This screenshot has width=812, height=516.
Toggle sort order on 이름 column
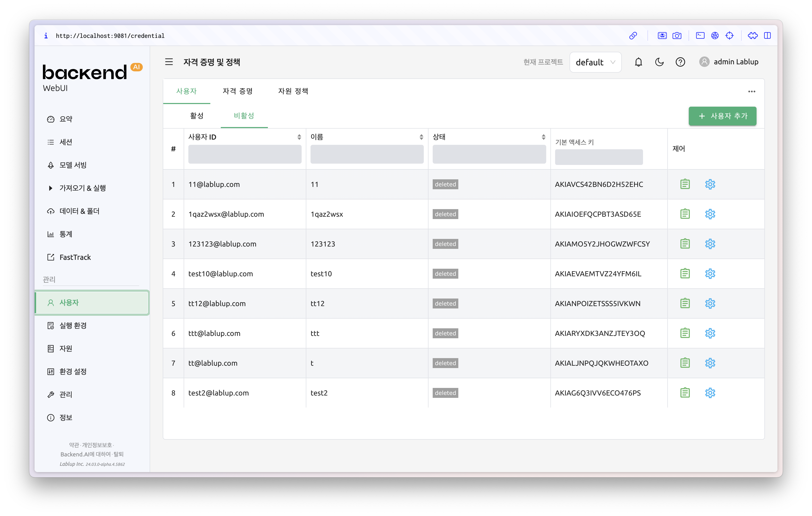point(421,137)
